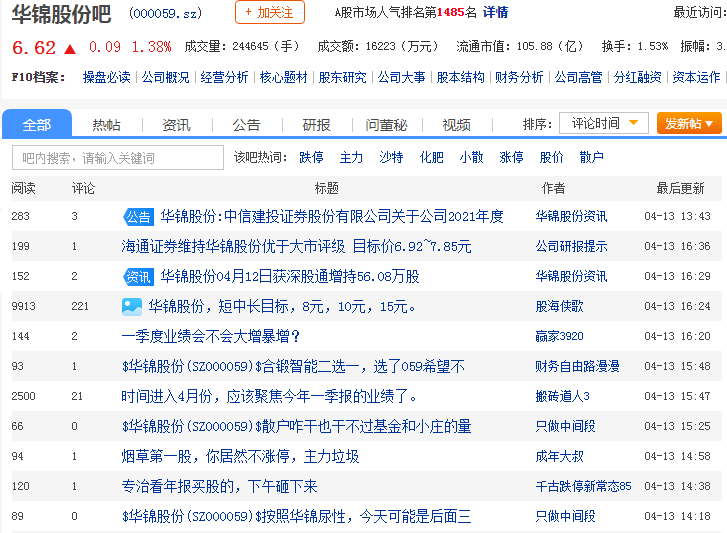Switch to the 问董秘 tab
This screenshot has height=533, width=727.
click(386, 125)
